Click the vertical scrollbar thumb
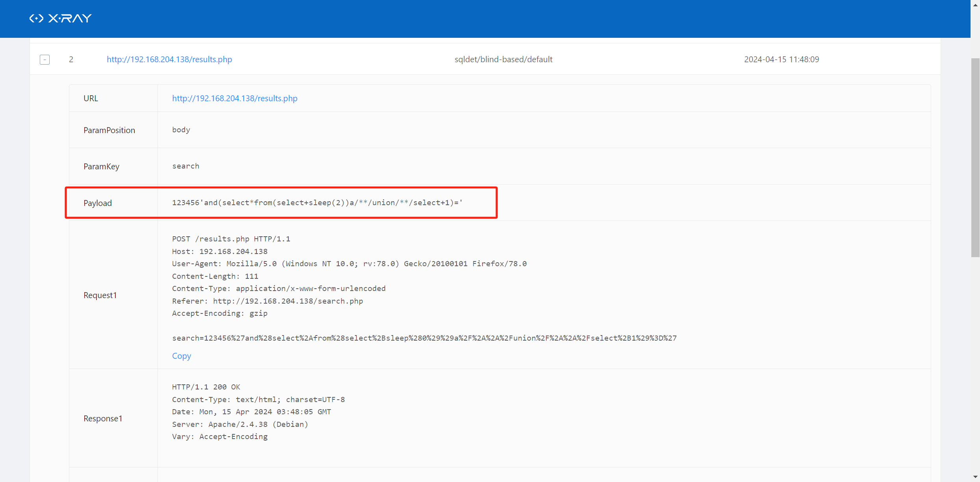The image size is (980, 482). pyautogui.click(x=975, y=158)
